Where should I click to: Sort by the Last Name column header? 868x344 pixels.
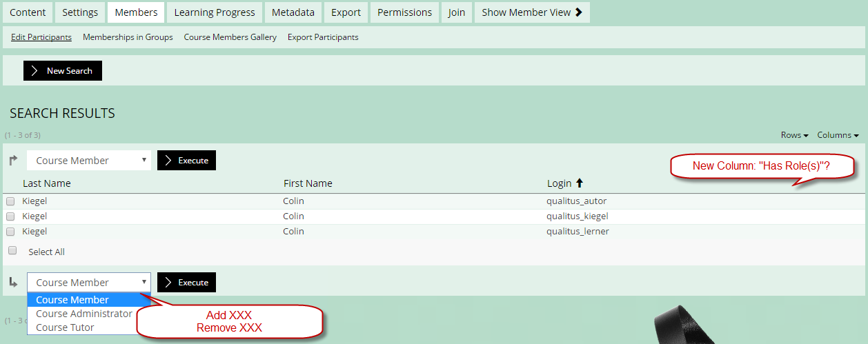[x=46, y=183]
